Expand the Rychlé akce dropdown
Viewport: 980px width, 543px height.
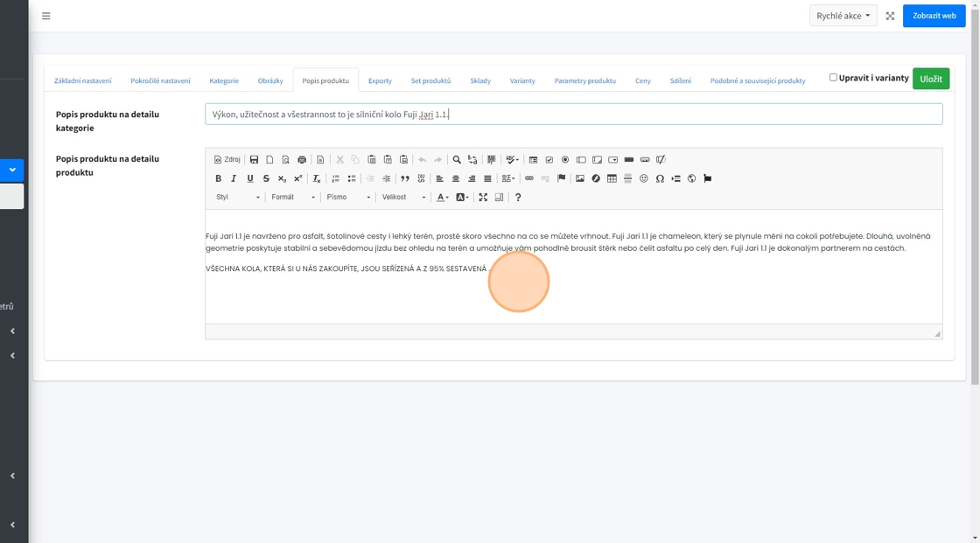(843, 16)
